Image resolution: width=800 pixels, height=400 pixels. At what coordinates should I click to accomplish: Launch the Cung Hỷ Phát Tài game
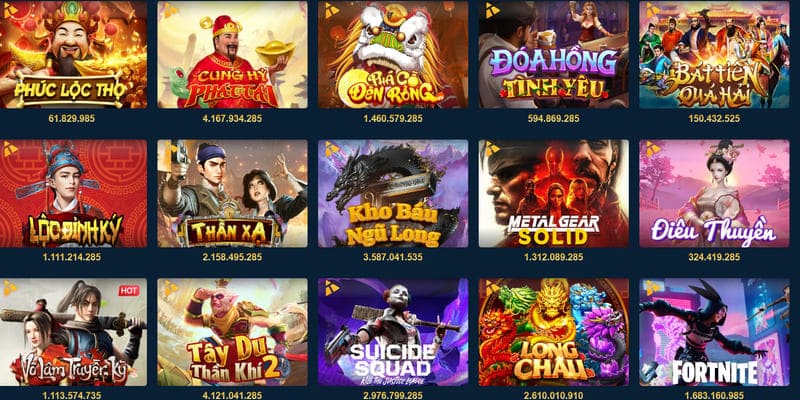(x=232, y=54)
